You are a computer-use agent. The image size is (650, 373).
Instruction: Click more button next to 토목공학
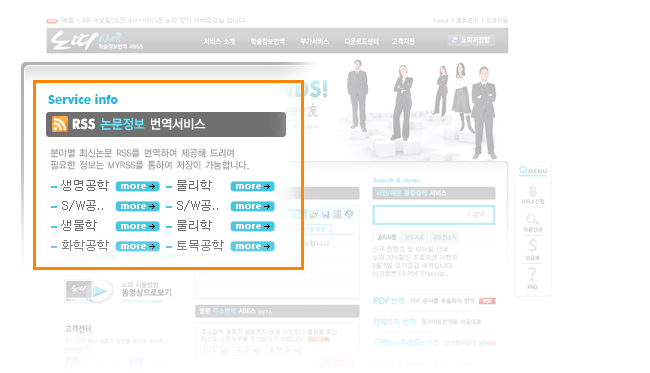(x=252, y=246)
